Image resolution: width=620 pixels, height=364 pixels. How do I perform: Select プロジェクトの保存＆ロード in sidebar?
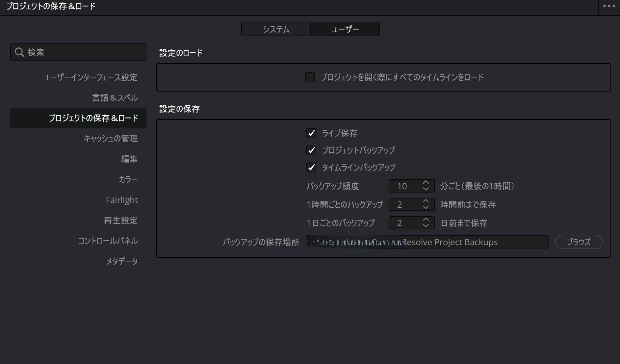[x=78, y=118]
